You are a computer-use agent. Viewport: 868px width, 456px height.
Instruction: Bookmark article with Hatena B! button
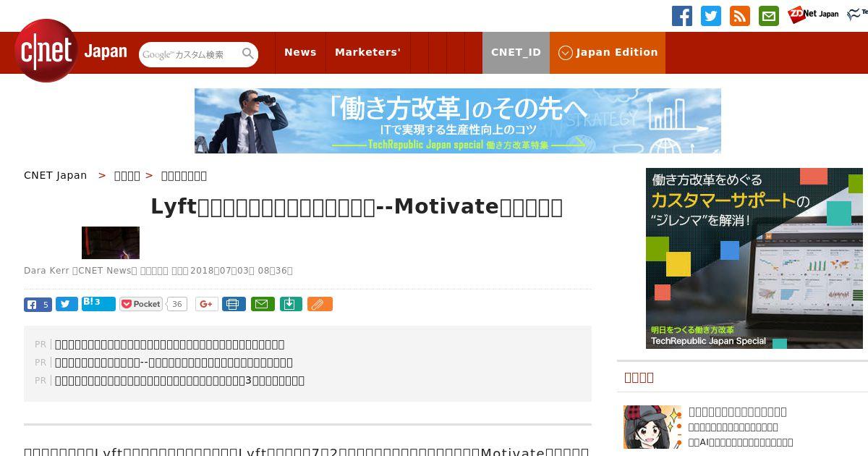(x=98, y=304)
